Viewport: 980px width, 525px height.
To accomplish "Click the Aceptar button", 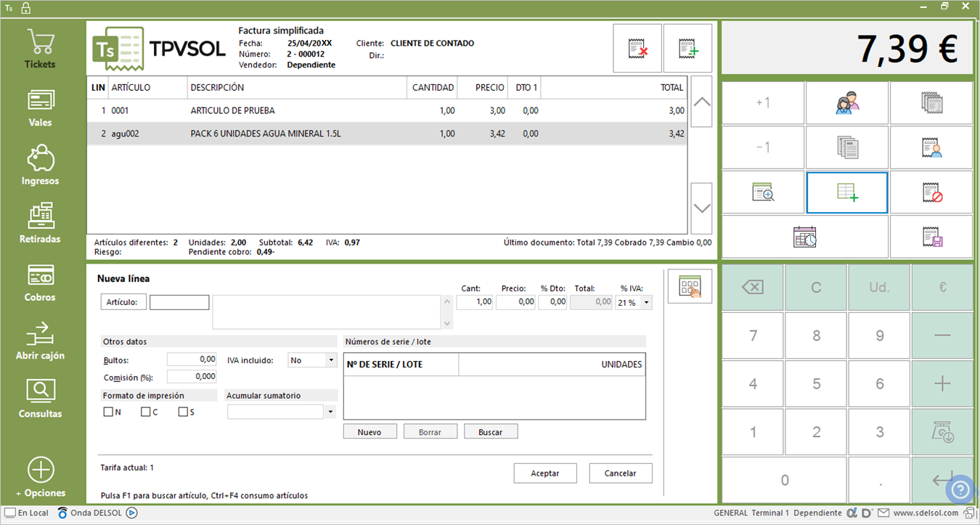I will coord(545,473).
